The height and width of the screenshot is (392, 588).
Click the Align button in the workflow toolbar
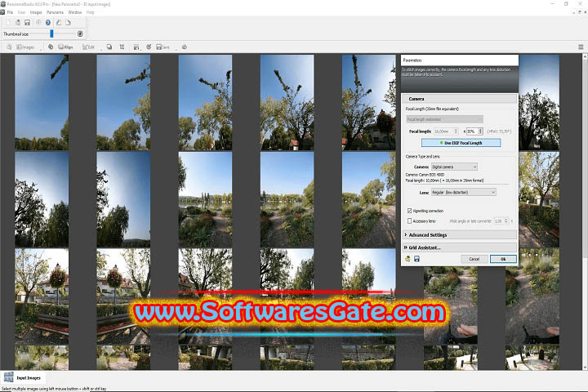65,47
